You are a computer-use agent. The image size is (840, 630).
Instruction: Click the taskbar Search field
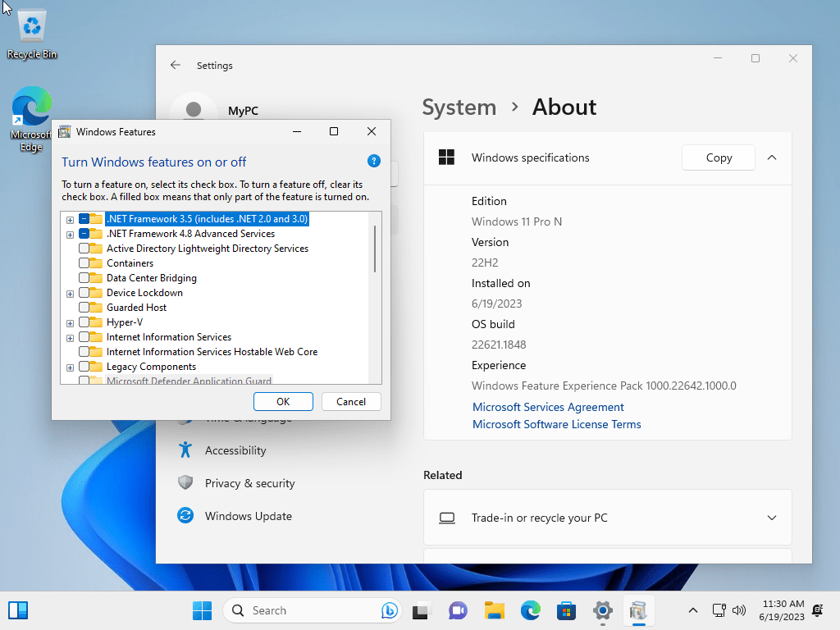pyautogui.click(x=312, y=610)
